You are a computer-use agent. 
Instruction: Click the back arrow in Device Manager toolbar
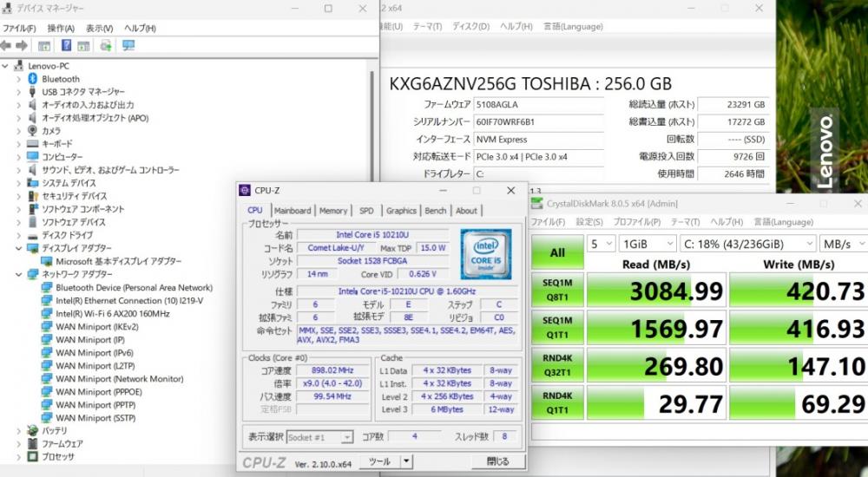[7, 45]
